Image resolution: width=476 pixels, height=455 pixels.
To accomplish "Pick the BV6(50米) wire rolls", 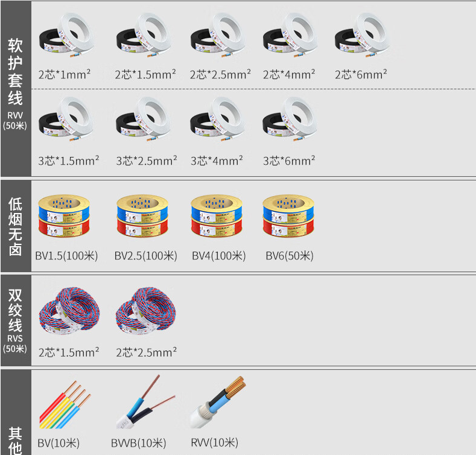I will click(x=288, y=216).
